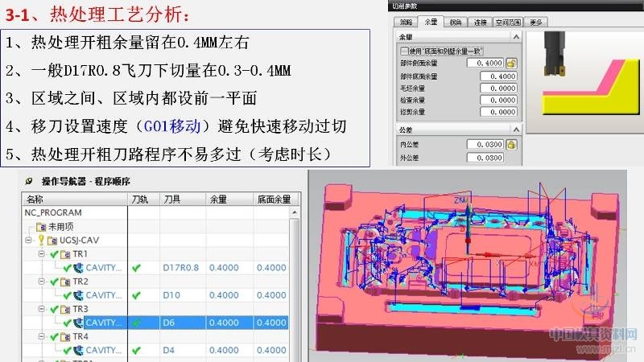Open the 空间范围 tab

pos(509,22)
